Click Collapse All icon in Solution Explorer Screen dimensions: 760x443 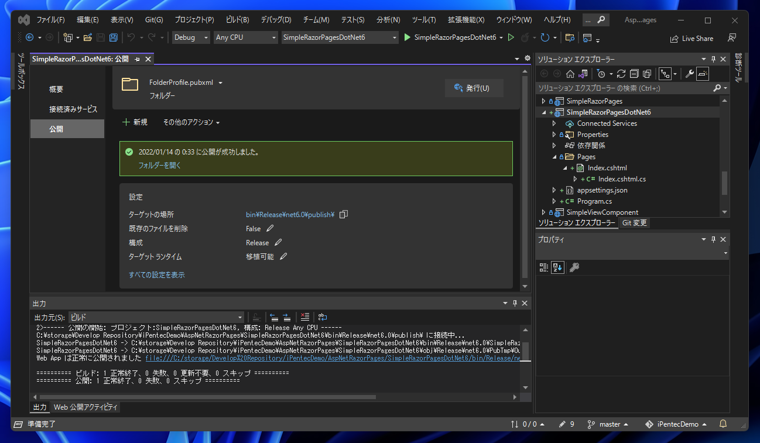pos(634,74)
